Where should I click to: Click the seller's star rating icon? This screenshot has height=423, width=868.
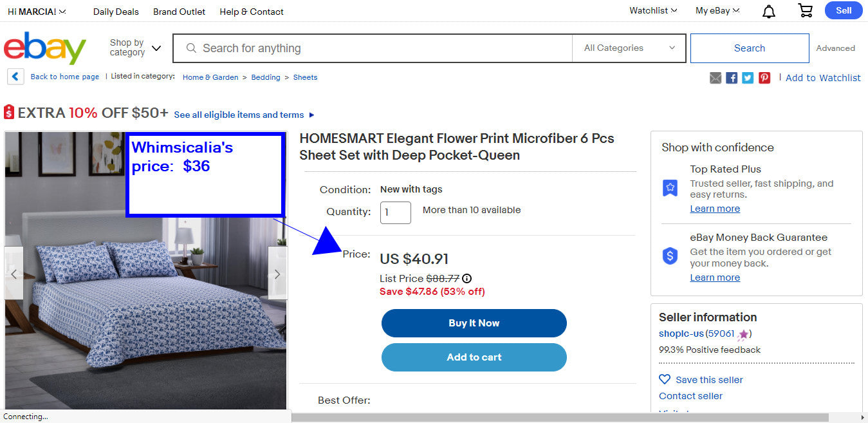click(743, 334)
